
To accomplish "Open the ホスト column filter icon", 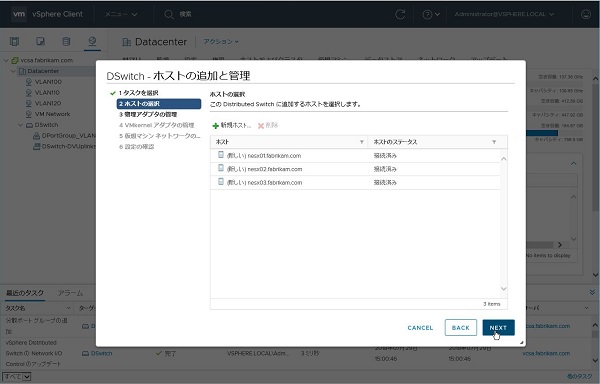I will click(362, 142).
